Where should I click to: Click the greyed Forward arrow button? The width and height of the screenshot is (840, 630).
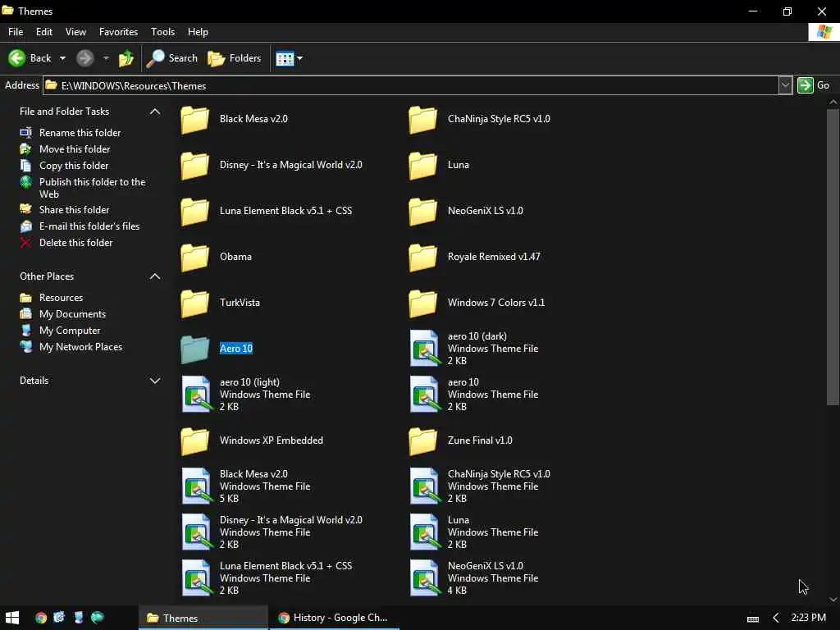coord(84,58)
